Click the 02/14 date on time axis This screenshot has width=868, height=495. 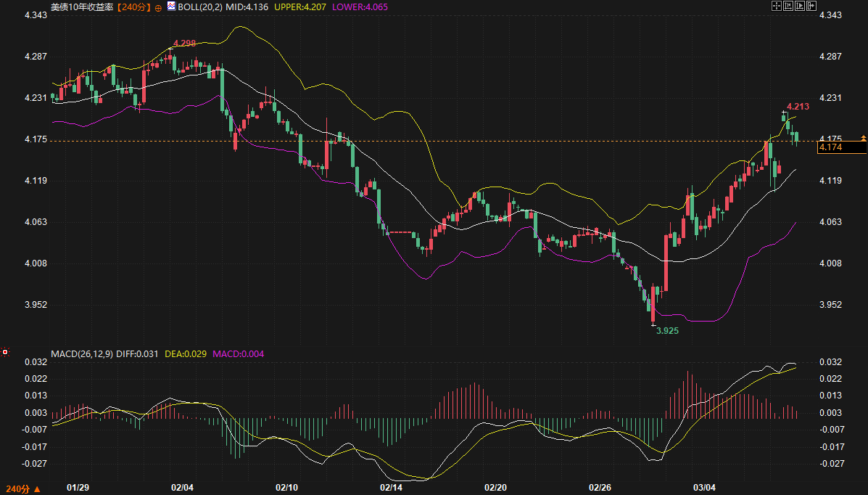coord(391,486)
